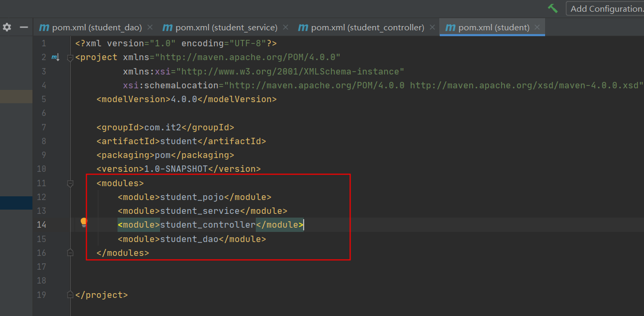The height and width of the screenshot is (316, 644).
Task: Click the student_controller module text in editor
Action: (208, 225)
